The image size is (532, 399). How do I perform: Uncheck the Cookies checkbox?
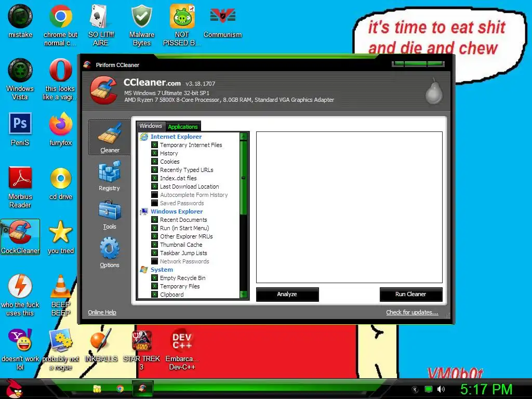pos(154,162)
